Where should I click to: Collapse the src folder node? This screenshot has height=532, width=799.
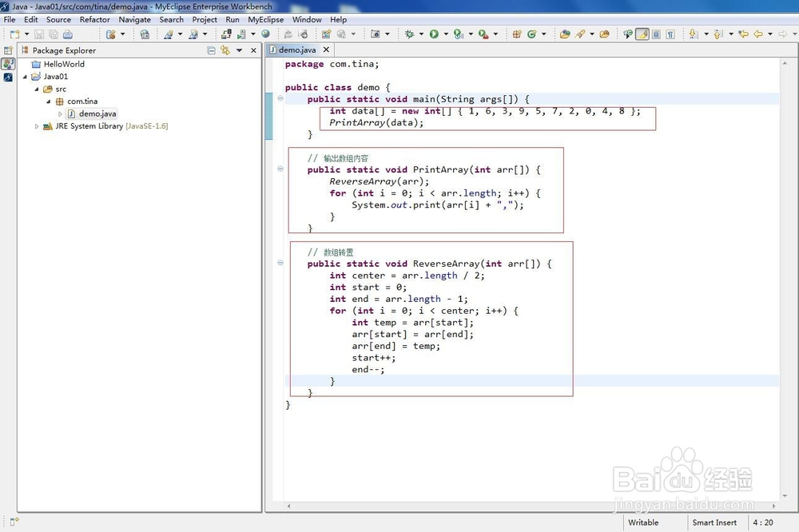37,89
